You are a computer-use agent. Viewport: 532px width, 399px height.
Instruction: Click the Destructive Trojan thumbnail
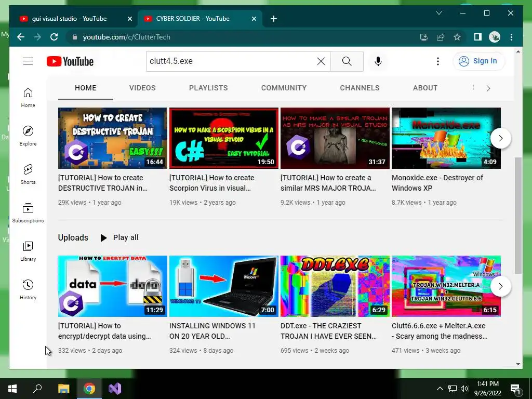113,138
